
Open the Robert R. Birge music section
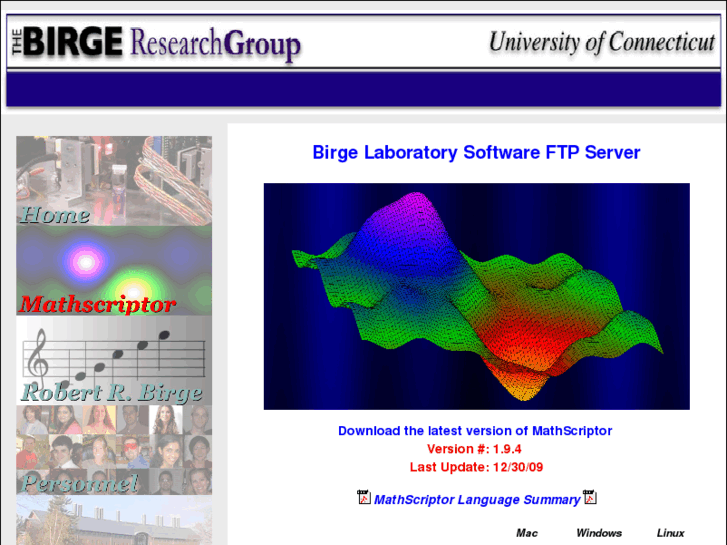pyautogui.click(x=114, y=360)
